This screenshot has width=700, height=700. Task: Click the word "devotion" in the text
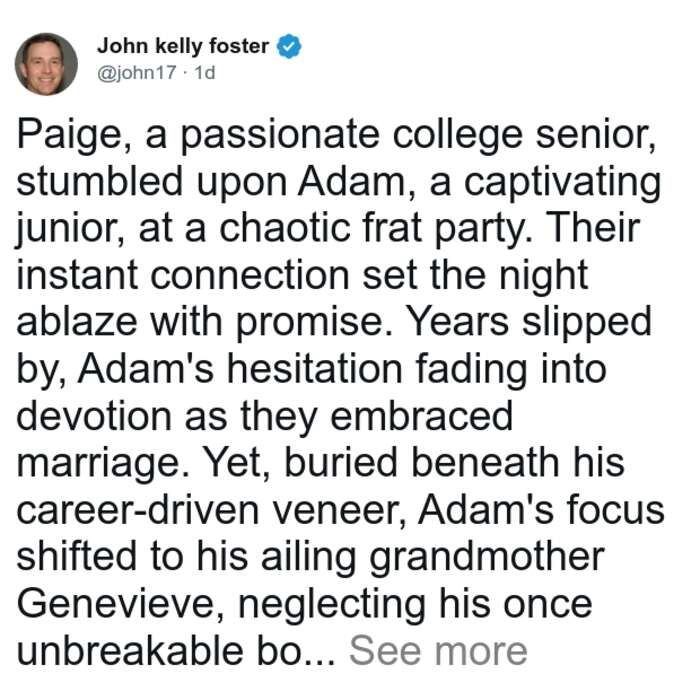click(94, 416)
